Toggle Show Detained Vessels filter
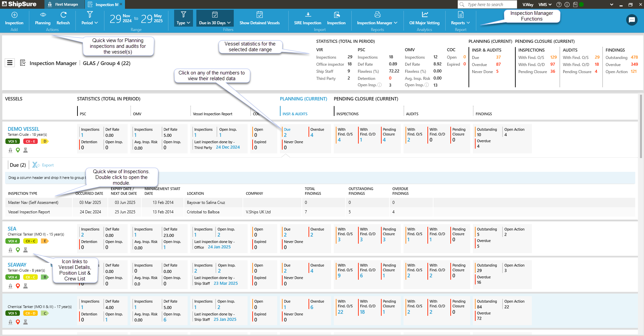 (260, 19)
